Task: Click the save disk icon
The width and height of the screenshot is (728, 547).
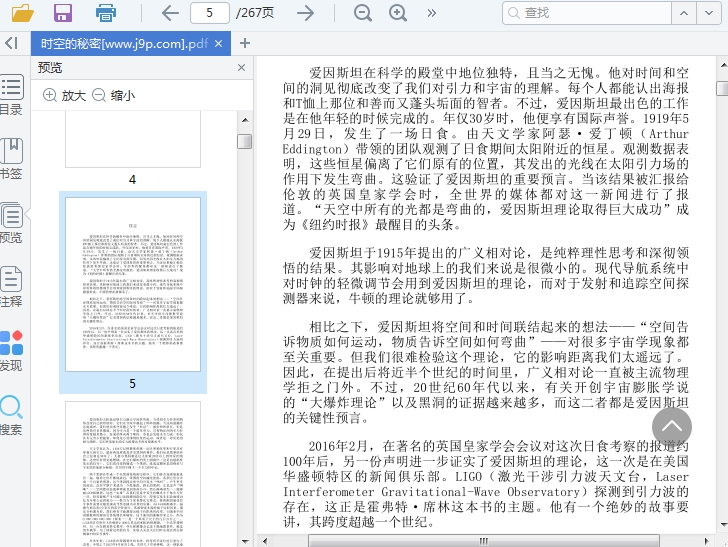Action: [x=63, y=13]
